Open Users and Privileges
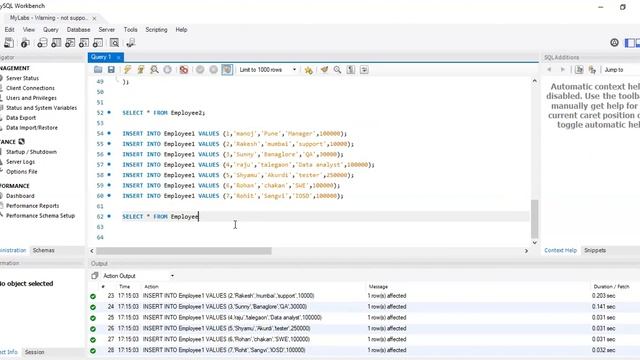The image size is (640, 360). tap(31, 98)
